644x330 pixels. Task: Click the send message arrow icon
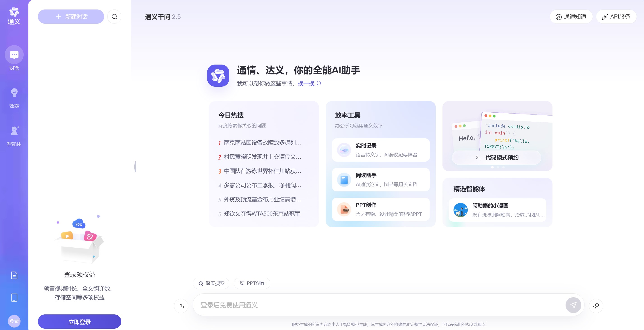tap(573, 305)
